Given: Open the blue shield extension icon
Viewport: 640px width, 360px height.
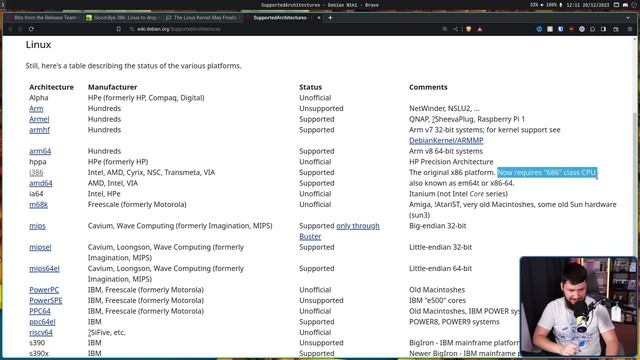Looking at the screenshot, I should pyautogui.click(x=561, y=29).
